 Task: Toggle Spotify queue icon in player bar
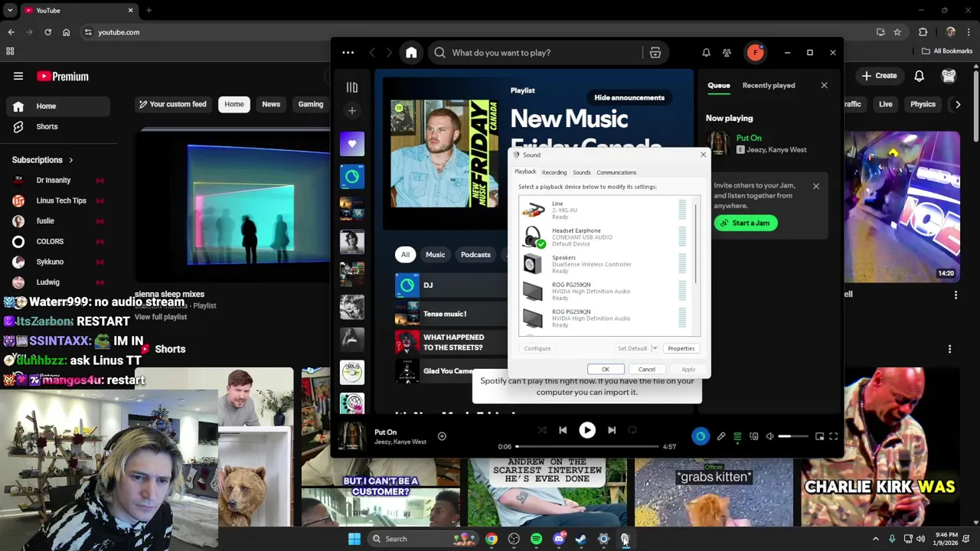[x=737, y=436]
